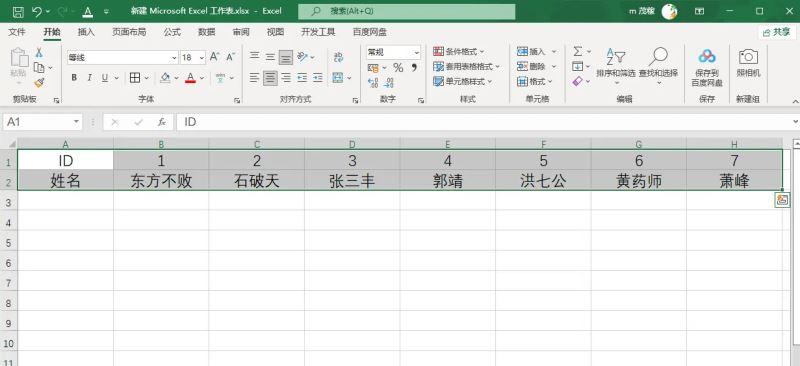800x366 pixels.
Task: Click the Cut scissors icon
Action: 39,53
